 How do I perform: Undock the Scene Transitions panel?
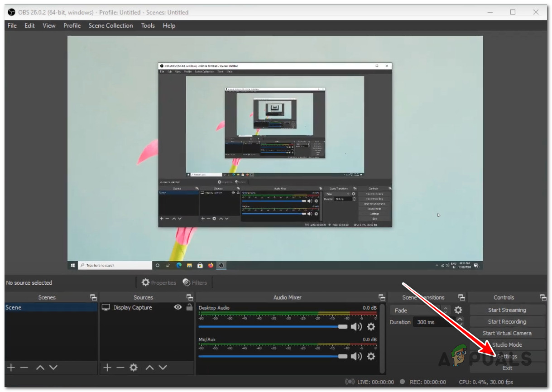(x=461, y=297)
